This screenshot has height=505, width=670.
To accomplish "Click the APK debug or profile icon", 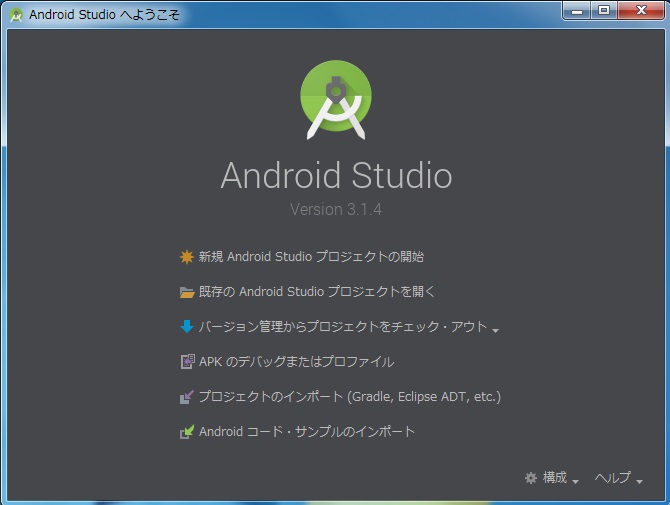I will coord(187,361).
